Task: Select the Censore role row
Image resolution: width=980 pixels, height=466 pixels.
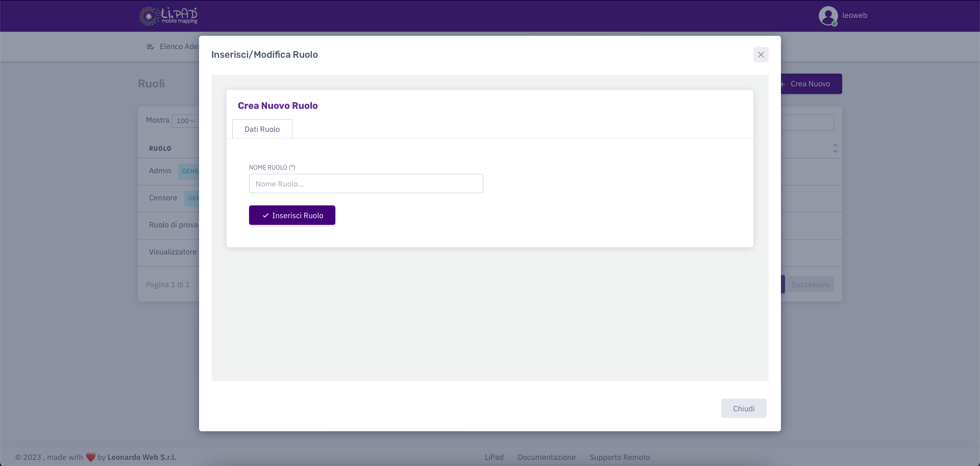Action: [x=163, y=198]
